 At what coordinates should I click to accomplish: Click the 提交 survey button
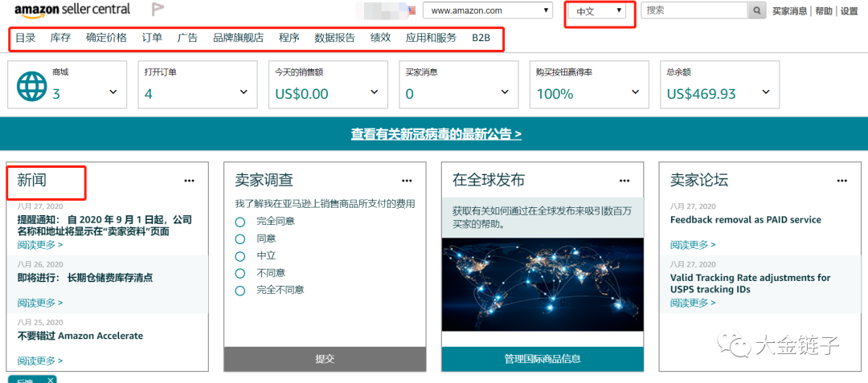[325, 359]
